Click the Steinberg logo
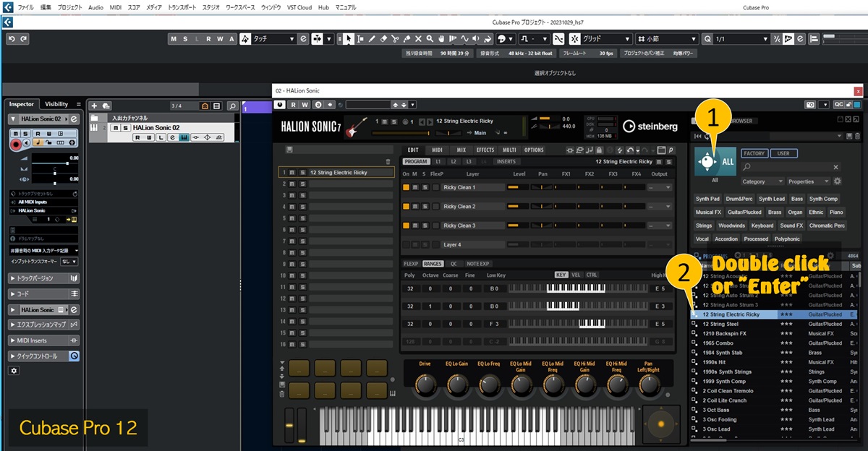The image size is (868, 451). coord(650,126)
